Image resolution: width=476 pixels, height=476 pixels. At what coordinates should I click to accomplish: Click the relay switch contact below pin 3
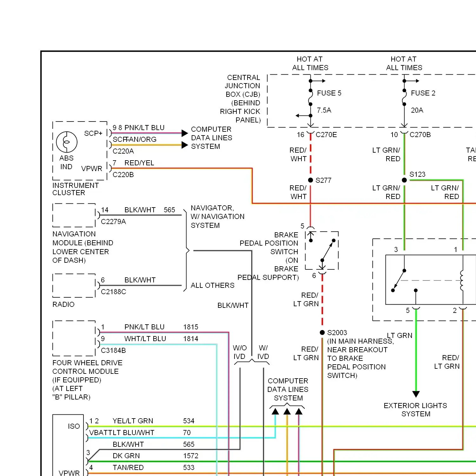pyautogui.click(x=399, y=281)
